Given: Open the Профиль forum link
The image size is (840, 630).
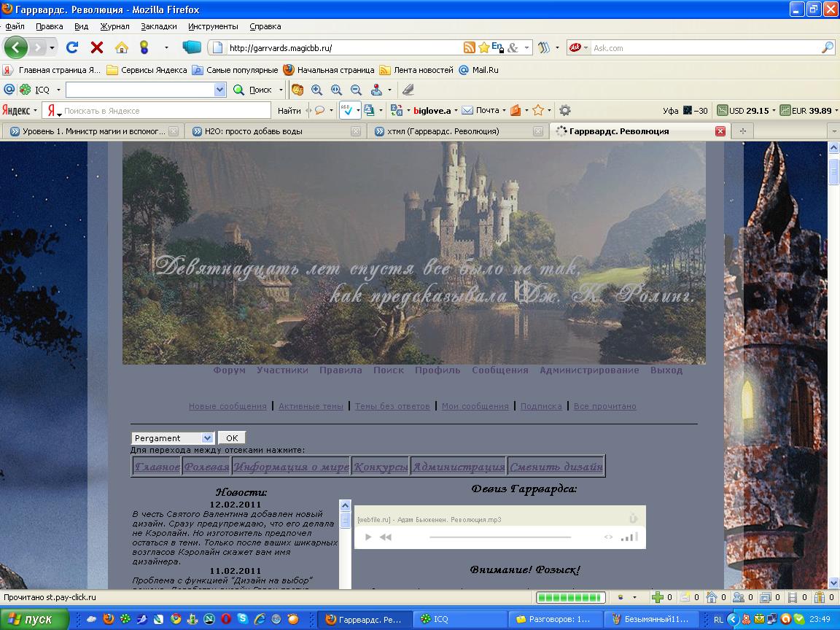Looking at the screenshot, I should tap(437, 370).
